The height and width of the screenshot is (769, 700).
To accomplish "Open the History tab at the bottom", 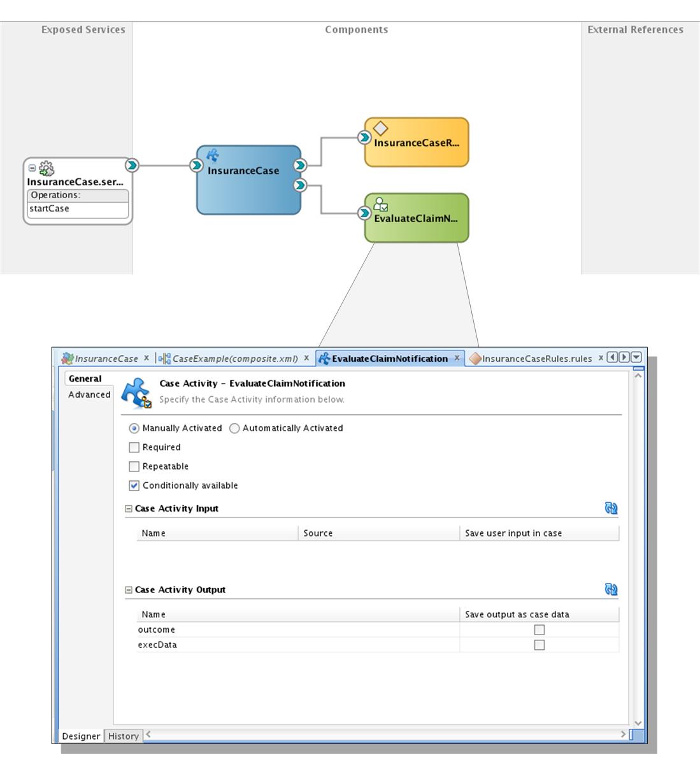I will (123, 736).
